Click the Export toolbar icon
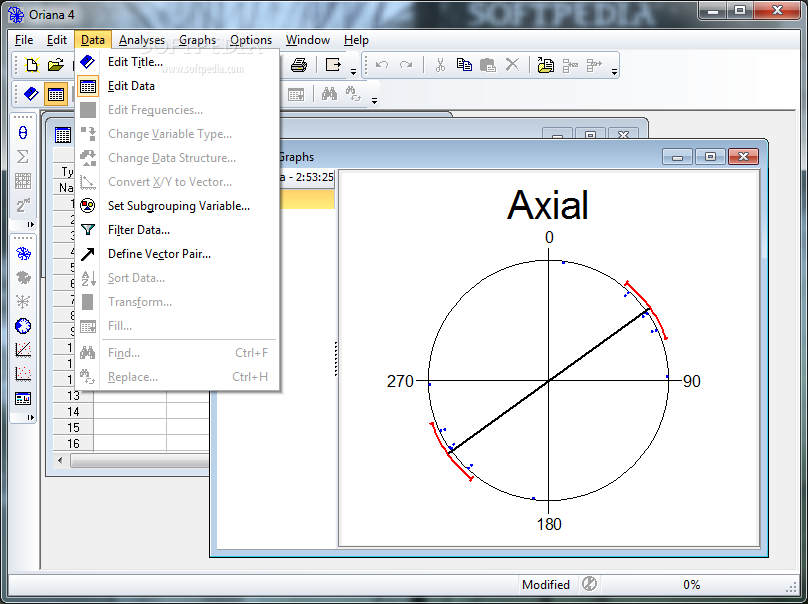 coord(333,65)
